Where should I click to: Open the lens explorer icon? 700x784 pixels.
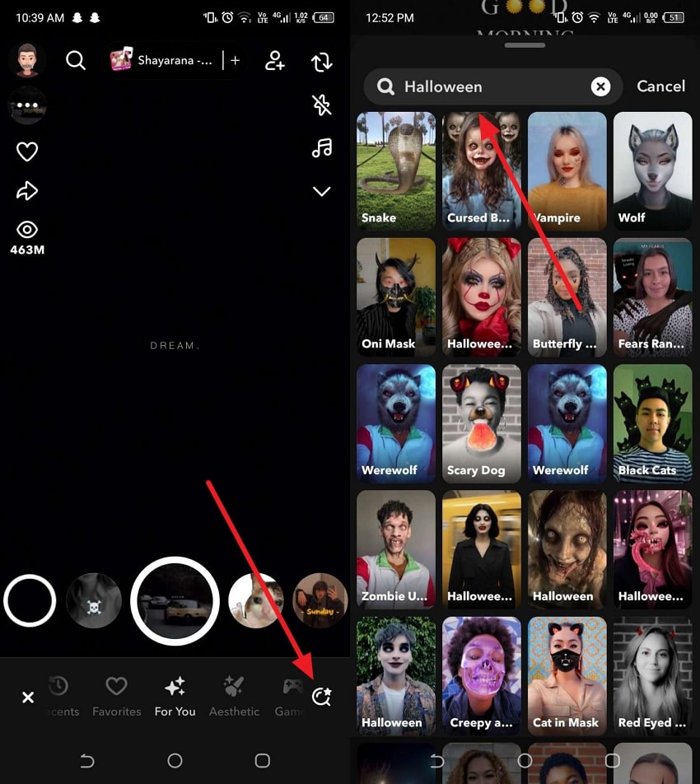321,697
